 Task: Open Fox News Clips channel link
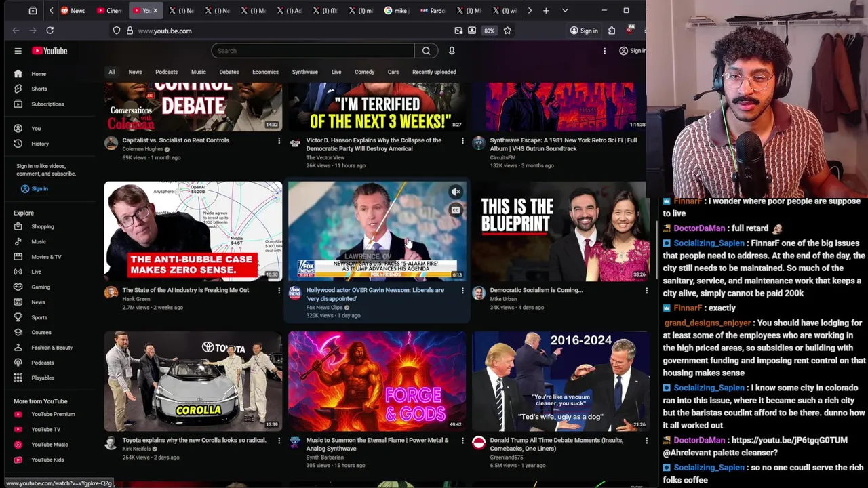click(324, 308)
